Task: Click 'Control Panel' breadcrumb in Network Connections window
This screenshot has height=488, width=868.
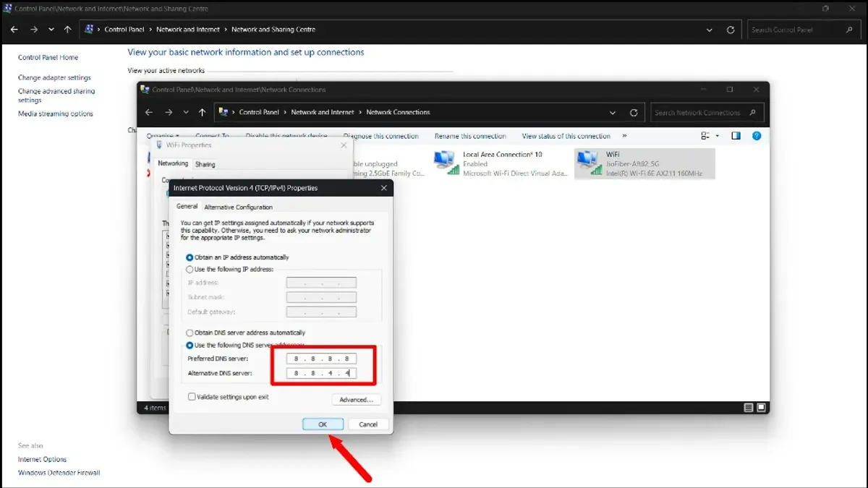Action: pos(260,113)
